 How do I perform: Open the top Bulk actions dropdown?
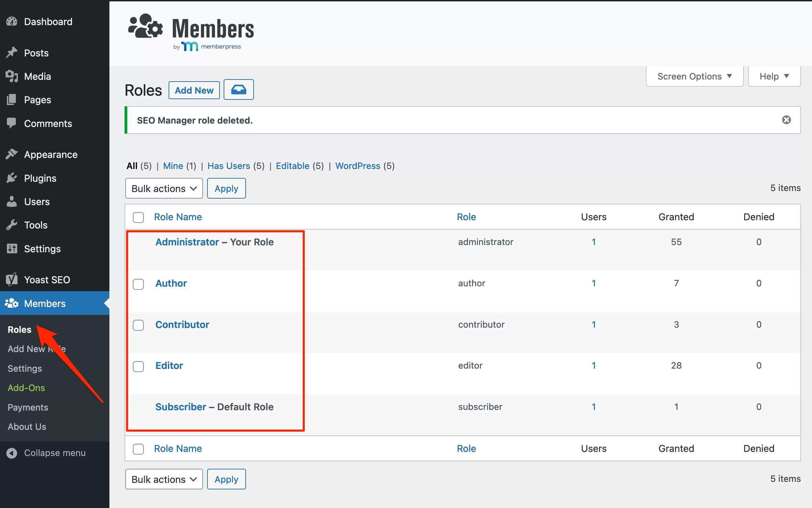164,188
